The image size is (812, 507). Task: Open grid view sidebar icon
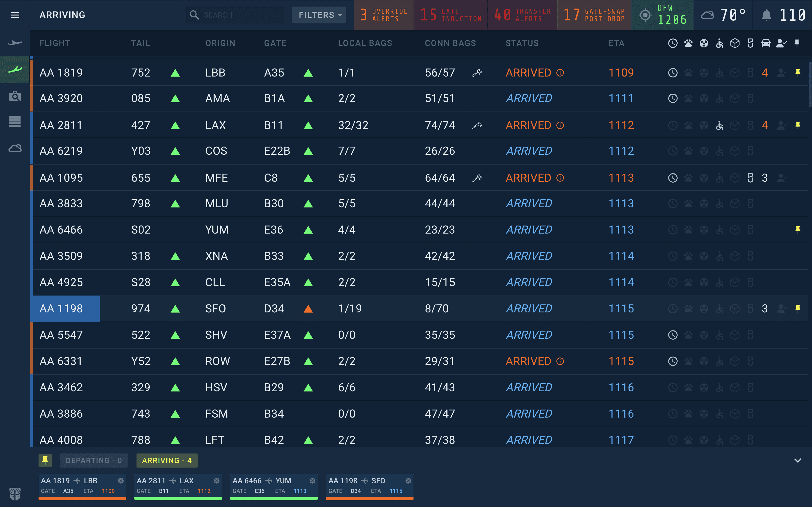(15, 122)
